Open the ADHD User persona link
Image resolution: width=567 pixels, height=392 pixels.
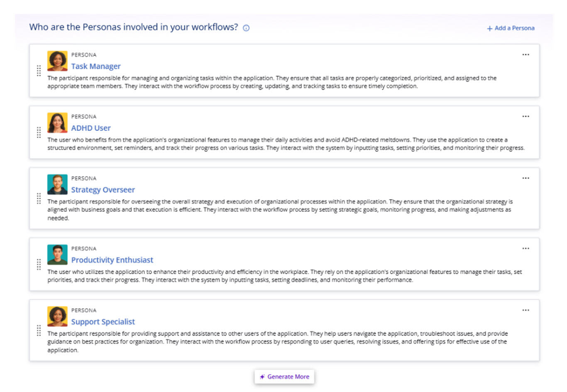91,128
